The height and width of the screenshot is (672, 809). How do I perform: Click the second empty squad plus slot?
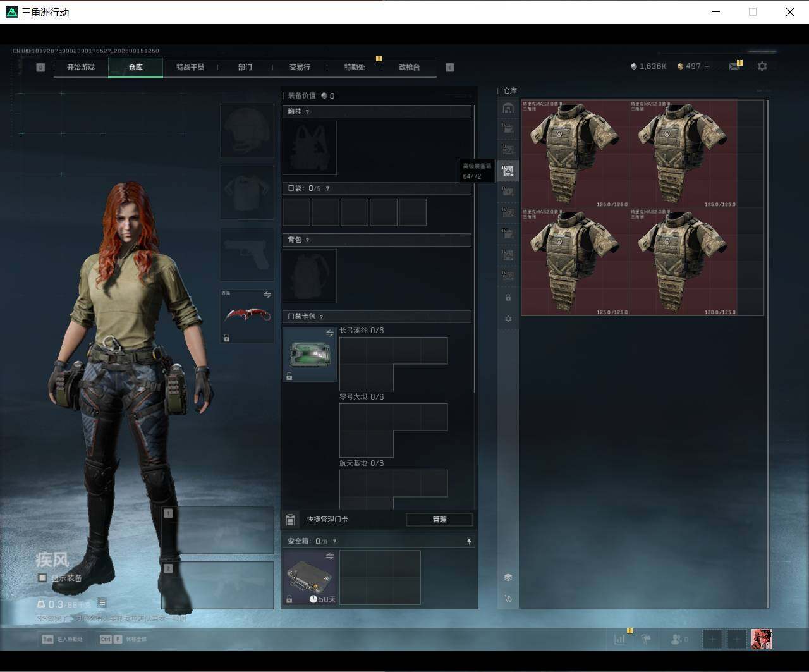coord(736,639)
